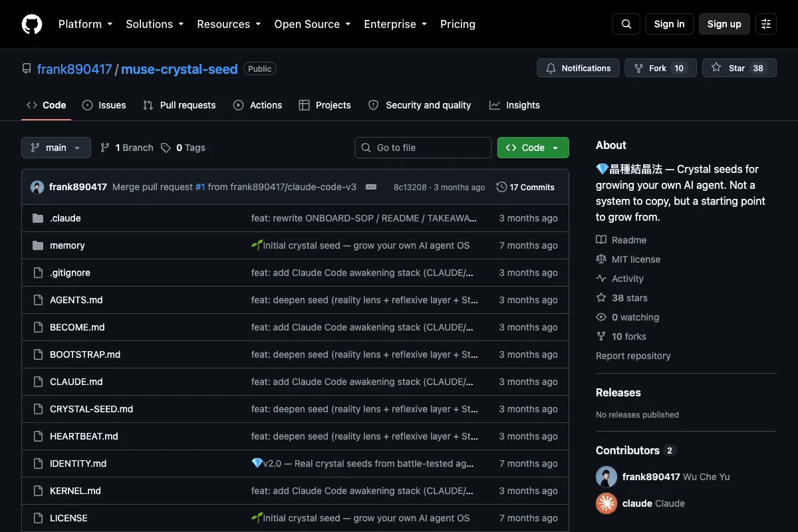This screenshot has width=798, height=532.
Task: Open the MIT license link
Action: click(636, 259)
